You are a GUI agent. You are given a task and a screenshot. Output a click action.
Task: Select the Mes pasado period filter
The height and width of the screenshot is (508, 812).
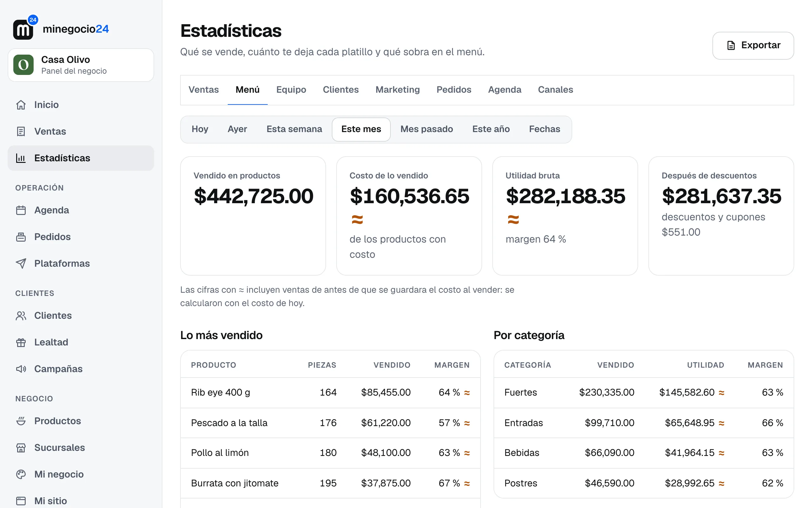pyautogui.click(x=427, y=129)
